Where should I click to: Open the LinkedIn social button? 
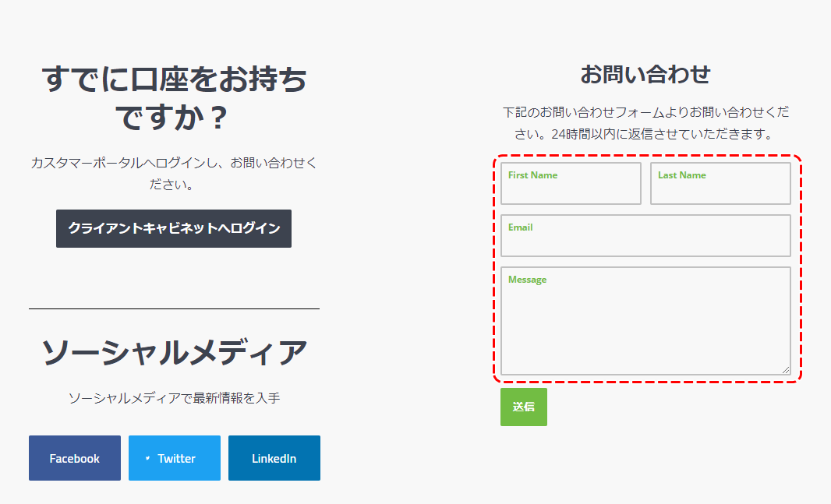click(x=274, y=458)
